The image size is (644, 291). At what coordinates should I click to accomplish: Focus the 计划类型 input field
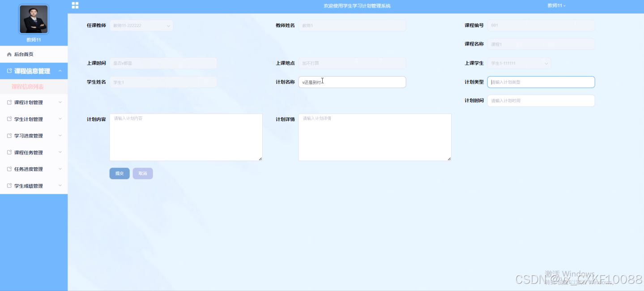tap(541, 82)
